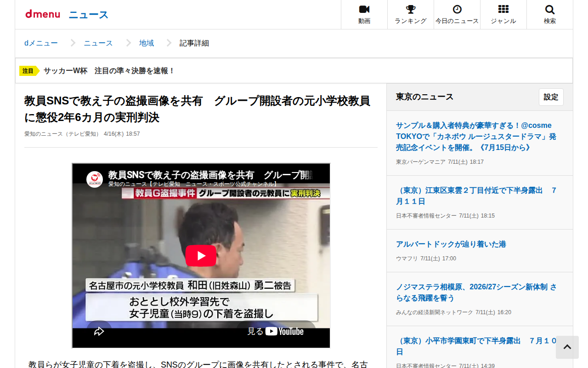Click the 設定 button for Tokyo news

click(x=551, y=97)
